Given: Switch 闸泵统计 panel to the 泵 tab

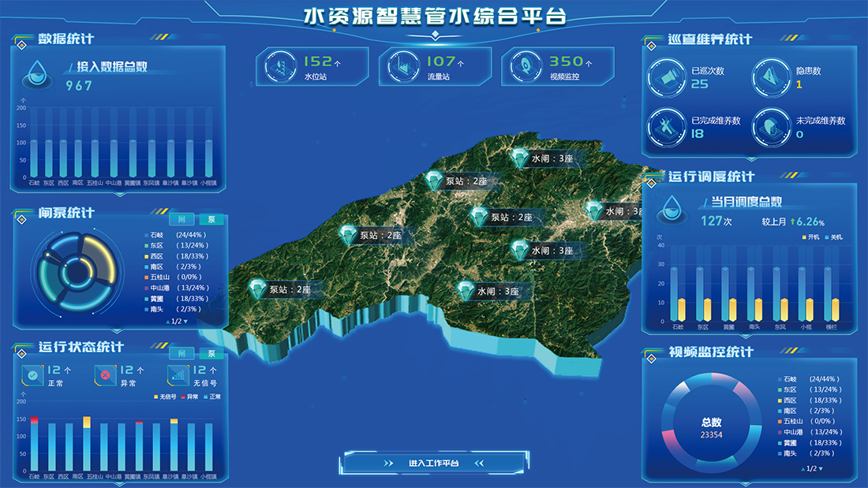Looking at the screenshot, I should [211, 219].
